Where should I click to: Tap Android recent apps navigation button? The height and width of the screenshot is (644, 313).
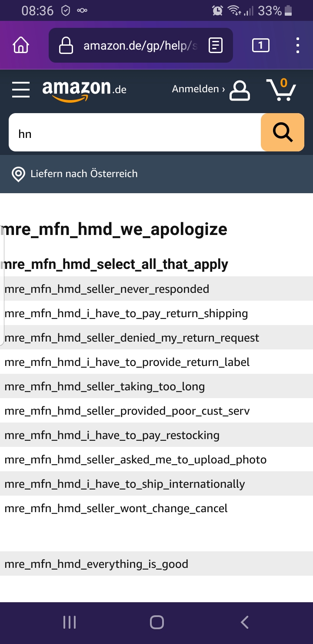70,623
